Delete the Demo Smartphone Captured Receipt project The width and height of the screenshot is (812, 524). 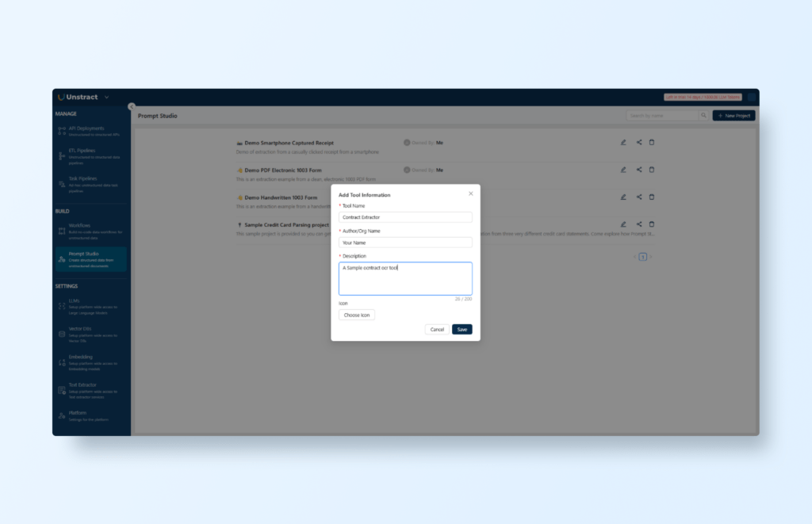(x=652, y=143)
